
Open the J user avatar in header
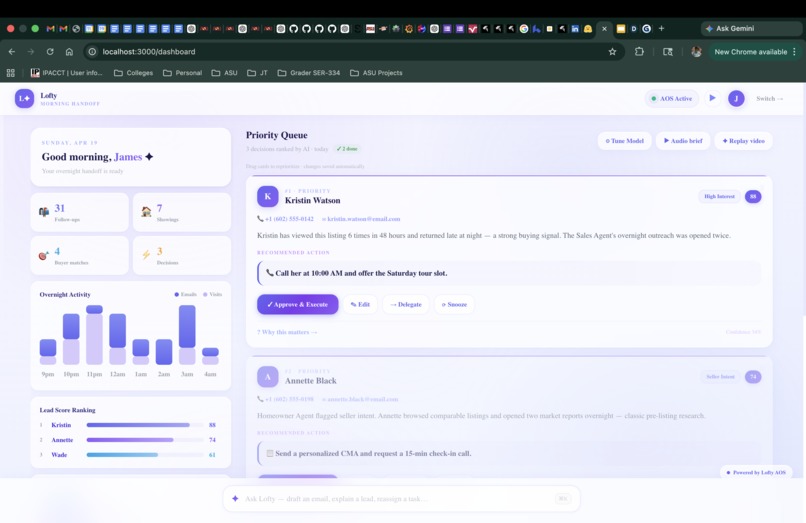(x=736, y=98)
